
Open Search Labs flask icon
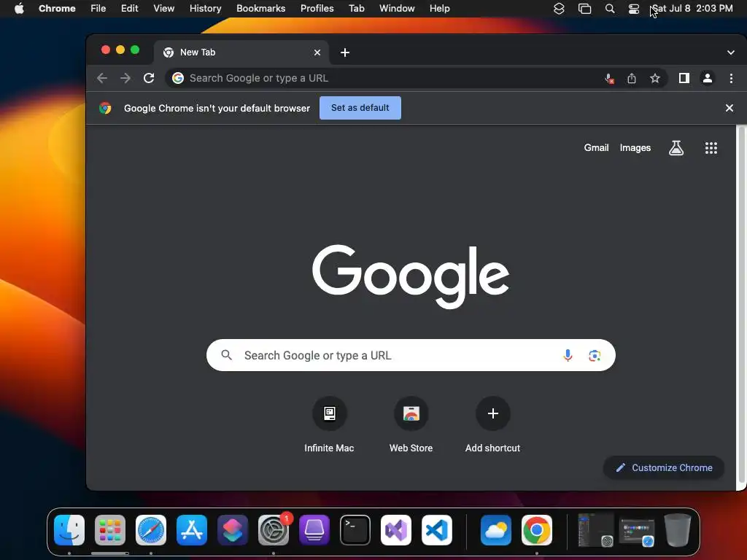pyautogui.click(x=676, y=148)
